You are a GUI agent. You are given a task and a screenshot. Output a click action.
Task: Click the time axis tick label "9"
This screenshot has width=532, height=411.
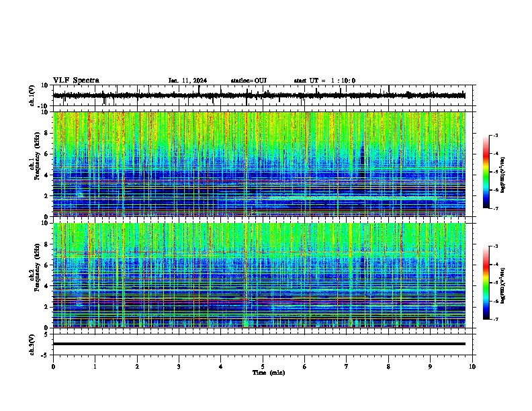(x=430, y=367)
